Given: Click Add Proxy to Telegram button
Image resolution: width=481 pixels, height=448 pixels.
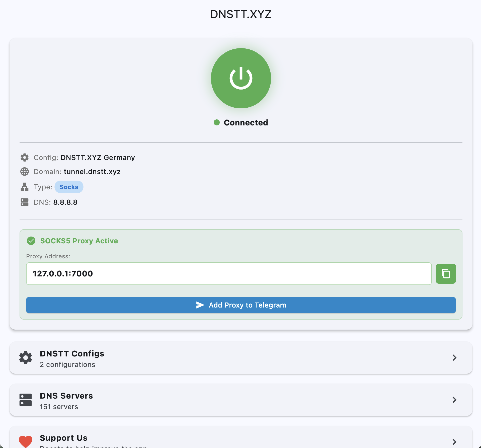Looking at the screenshot, I should [x=241, y=305].
